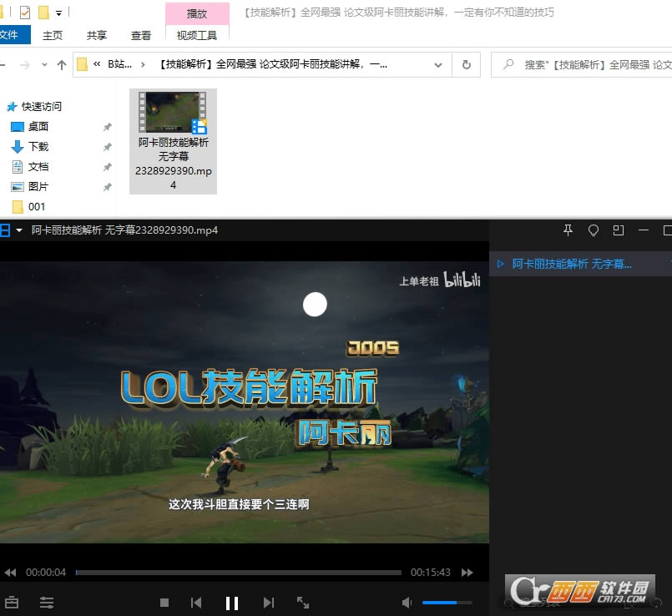Open the 视频工具 ribbon tab
Image resolution: width=672 pixels, height=616 pixels.
coord(197,35)
